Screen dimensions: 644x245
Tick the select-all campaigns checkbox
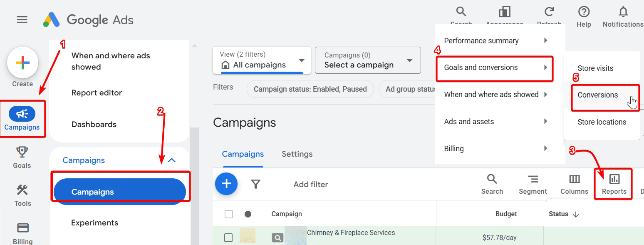229,214
